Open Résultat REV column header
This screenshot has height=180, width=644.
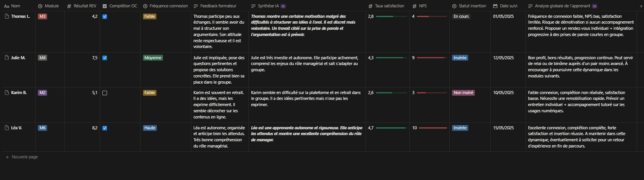82,6
